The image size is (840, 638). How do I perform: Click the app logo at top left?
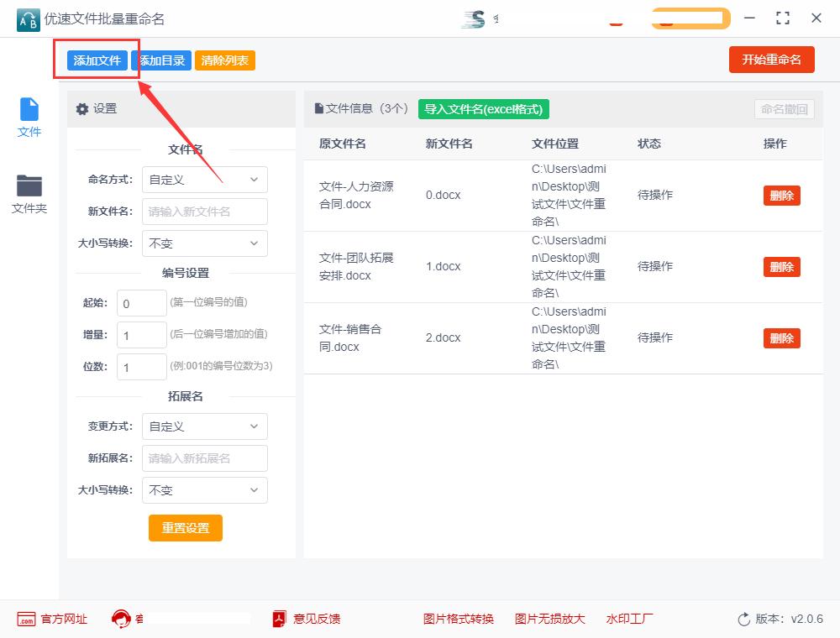(27, 18)
